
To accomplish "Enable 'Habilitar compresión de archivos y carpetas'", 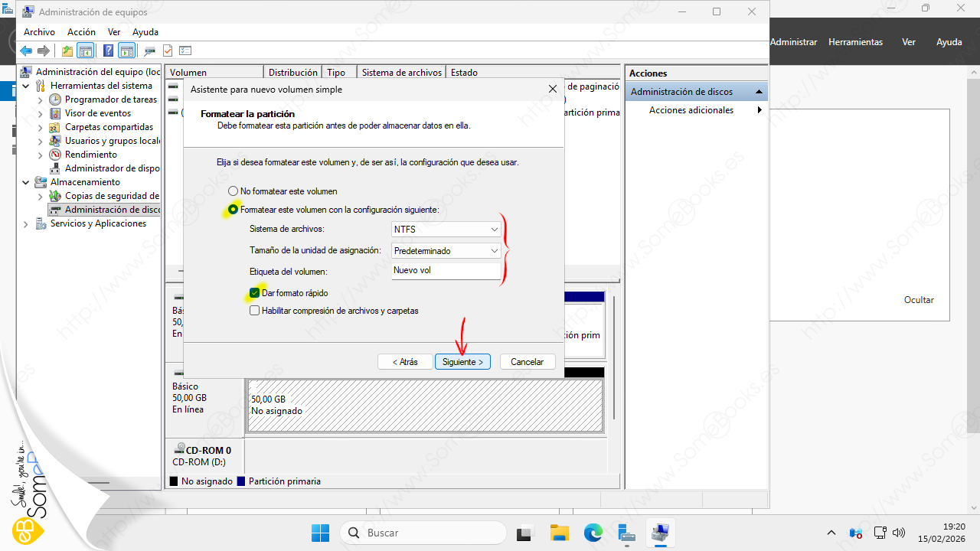I will [x=255, y=311].
